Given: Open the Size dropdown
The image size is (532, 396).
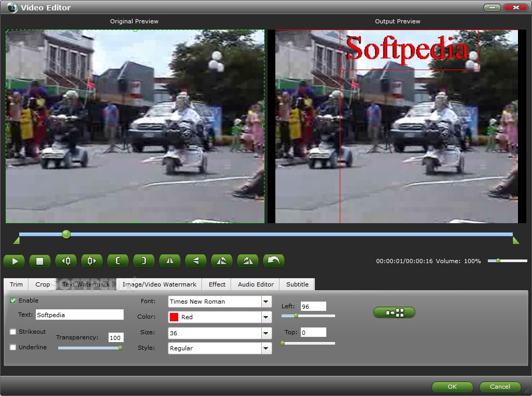Looking at the screenshot, I should [220, 333].
